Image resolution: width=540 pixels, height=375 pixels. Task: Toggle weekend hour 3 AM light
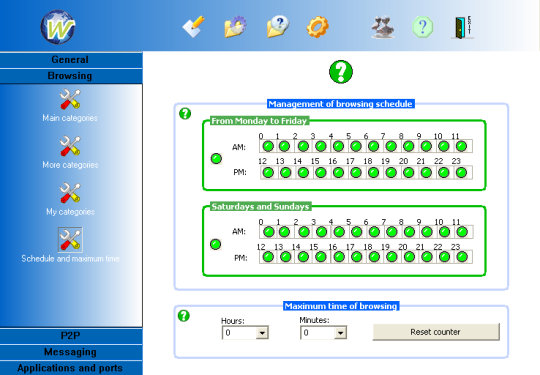point(321,232)
